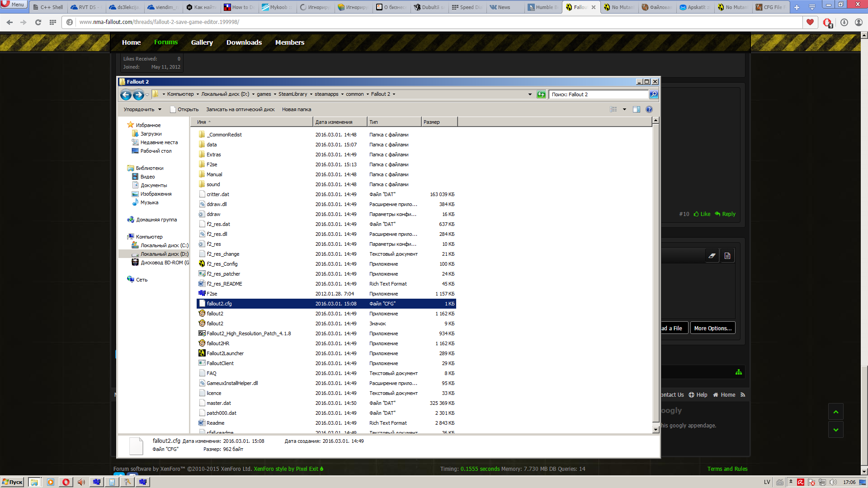The width and height of the screenshot is (868, 488).
Task: Click the browser reload button
Action: coord(38,22)
